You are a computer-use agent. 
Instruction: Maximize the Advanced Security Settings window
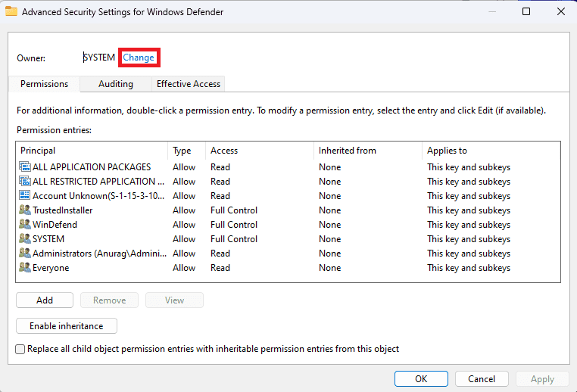(x=526, y=11)
